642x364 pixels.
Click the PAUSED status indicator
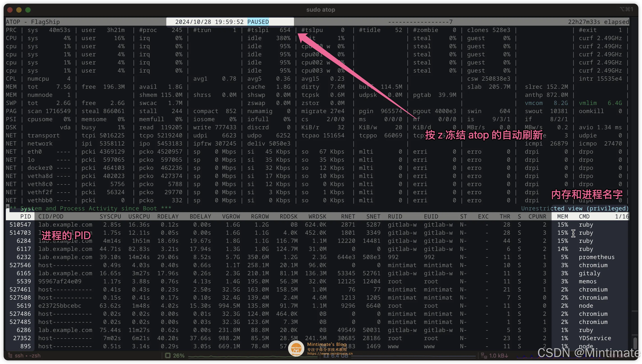pyautogui.click(x=258, y=22)
